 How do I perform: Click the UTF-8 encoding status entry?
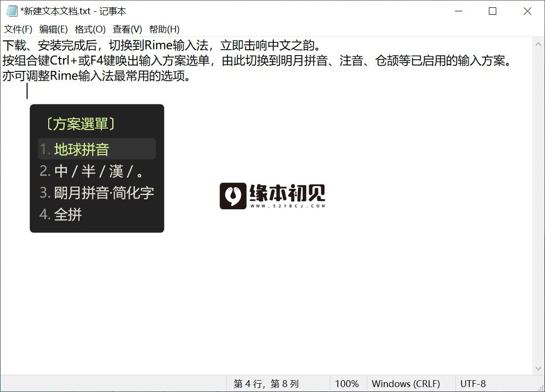click(x=473, y=384)
